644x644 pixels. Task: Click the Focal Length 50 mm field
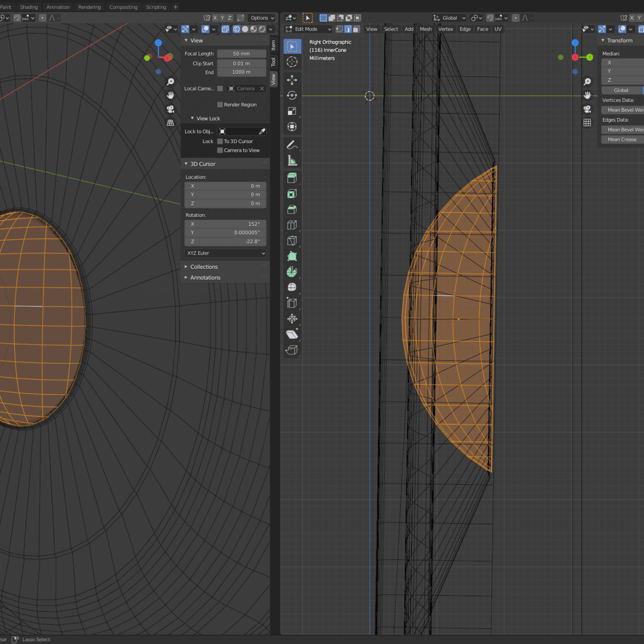[x=241, y=54]
